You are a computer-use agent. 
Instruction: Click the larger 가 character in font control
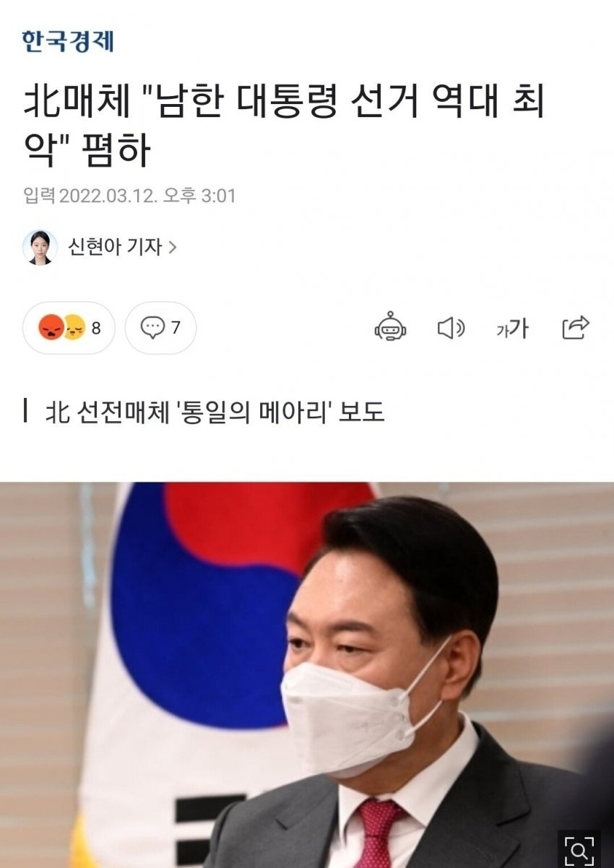[x=519, y=328]
